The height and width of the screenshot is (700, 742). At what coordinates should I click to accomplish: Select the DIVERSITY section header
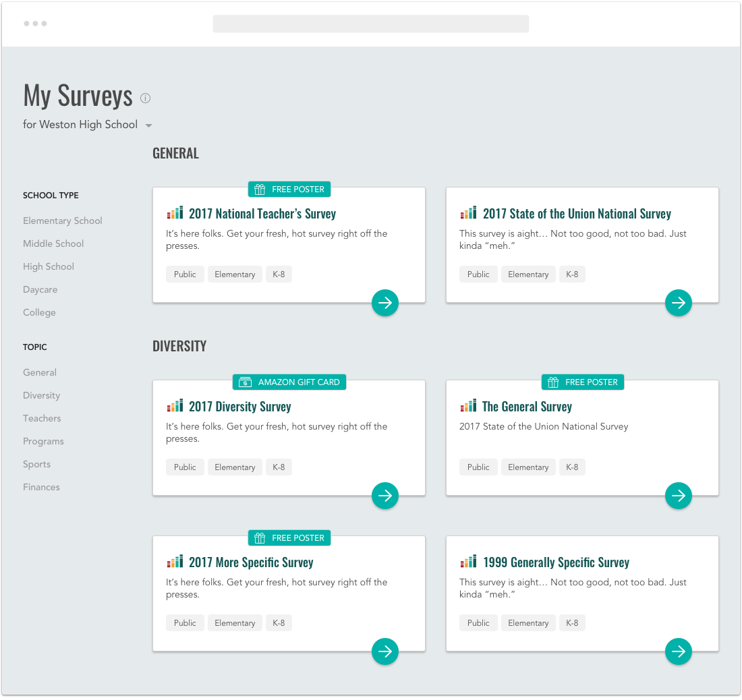click(x=179, y=345)
